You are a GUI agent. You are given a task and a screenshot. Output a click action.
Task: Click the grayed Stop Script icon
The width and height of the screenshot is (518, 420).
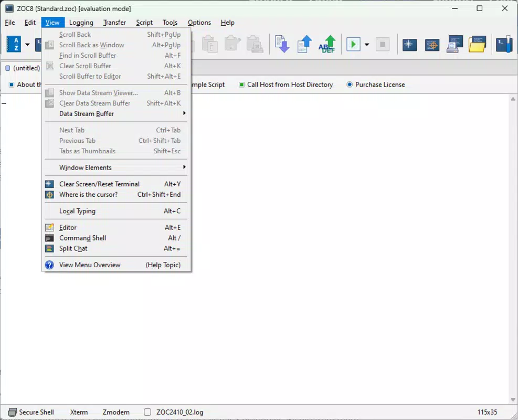tap(383, 44)
